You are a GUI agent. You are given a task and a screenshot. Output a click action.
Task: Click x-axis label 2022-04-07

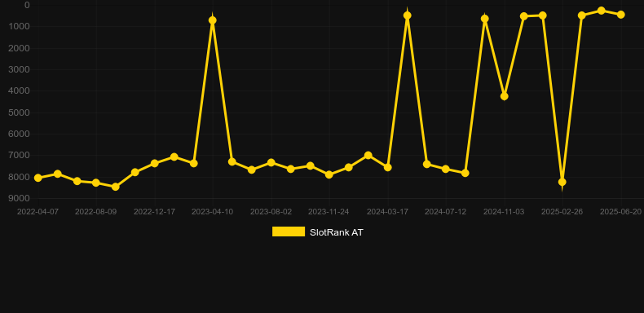tap(37, 212)
